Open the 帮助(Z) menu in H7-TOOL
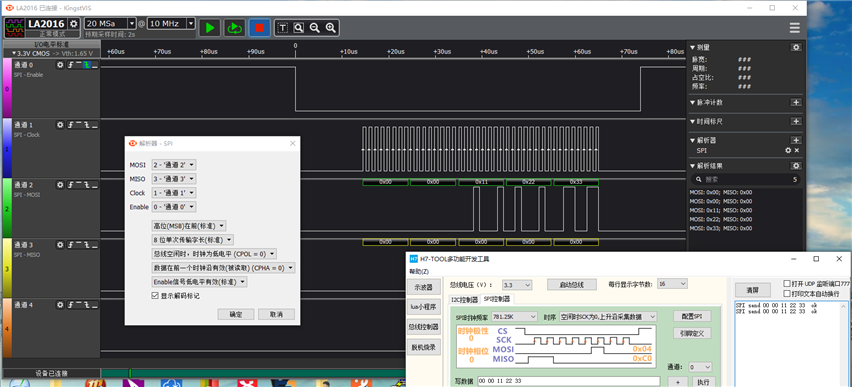Image resolution: width=852 pixels, height=387 pixels. [x=419, y=271]
